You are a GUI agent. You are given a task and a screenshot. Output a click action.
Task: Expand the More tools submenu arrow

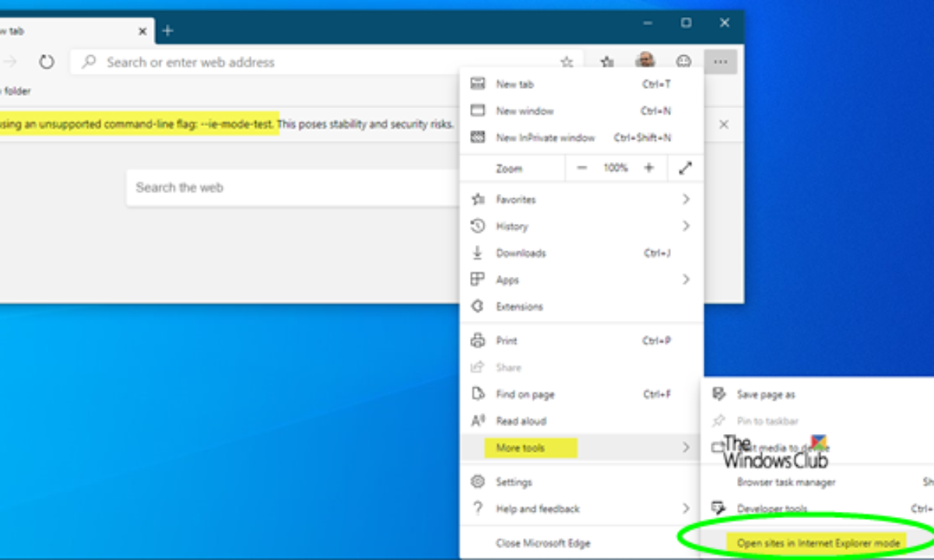coord(686,448)
